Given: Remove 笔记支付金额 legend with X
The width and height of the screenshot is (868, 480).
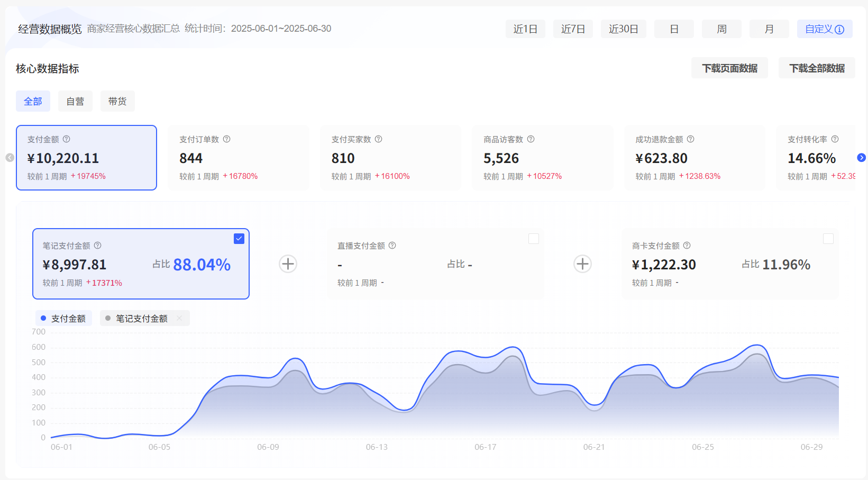Looking at the screenshot, I should pos(179,318).
